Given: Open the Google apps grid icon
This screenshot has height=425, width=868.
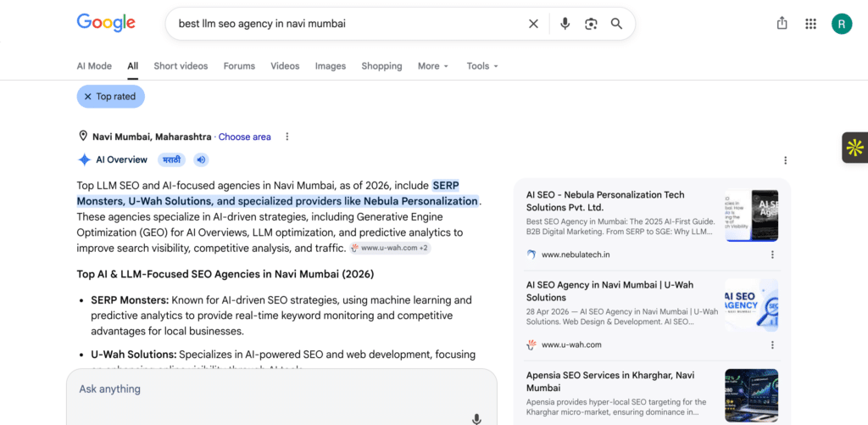Looking at the screenshot, I should (810, 24).
